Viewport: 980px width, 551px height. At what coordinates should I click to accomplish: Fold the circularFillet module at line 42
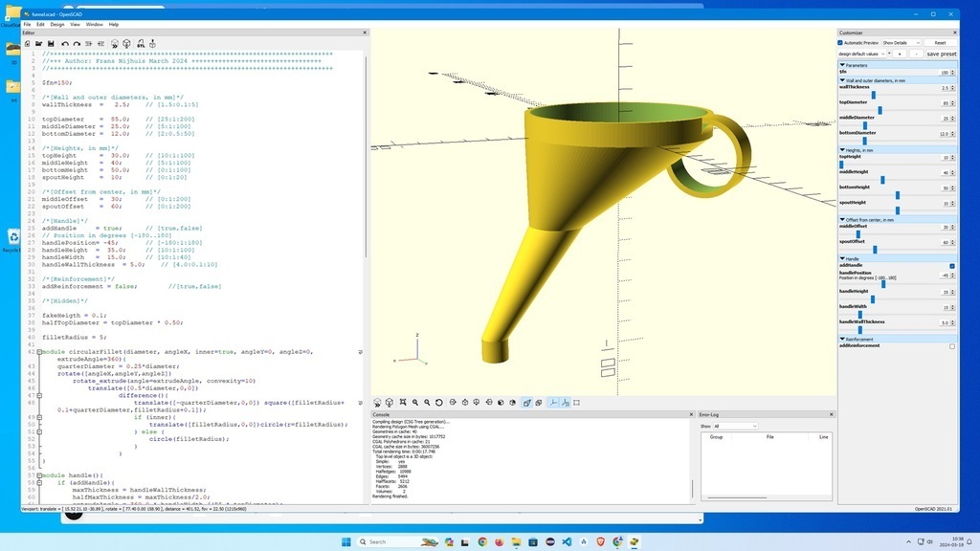tap(39, 352)
